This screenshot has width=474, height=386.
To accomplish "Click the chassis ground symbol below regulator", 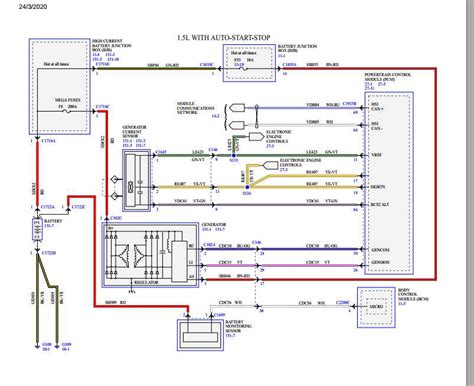I will click(x=133, y=292).
